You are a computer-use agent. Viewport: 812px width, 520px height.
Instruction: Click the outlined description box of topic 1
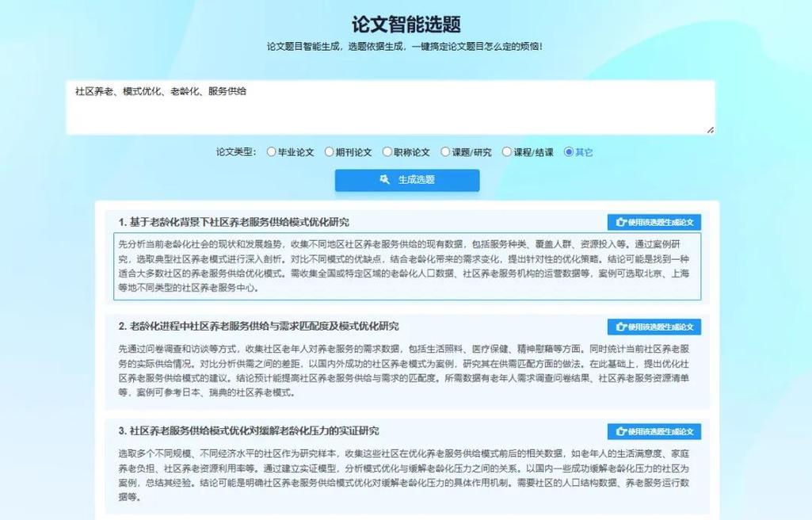pyautogui.click(x=407, y=266)
